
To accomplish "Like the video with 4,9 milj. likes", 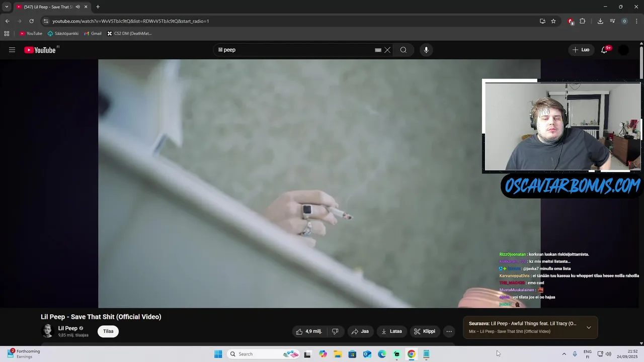I will tap(309, 331).
